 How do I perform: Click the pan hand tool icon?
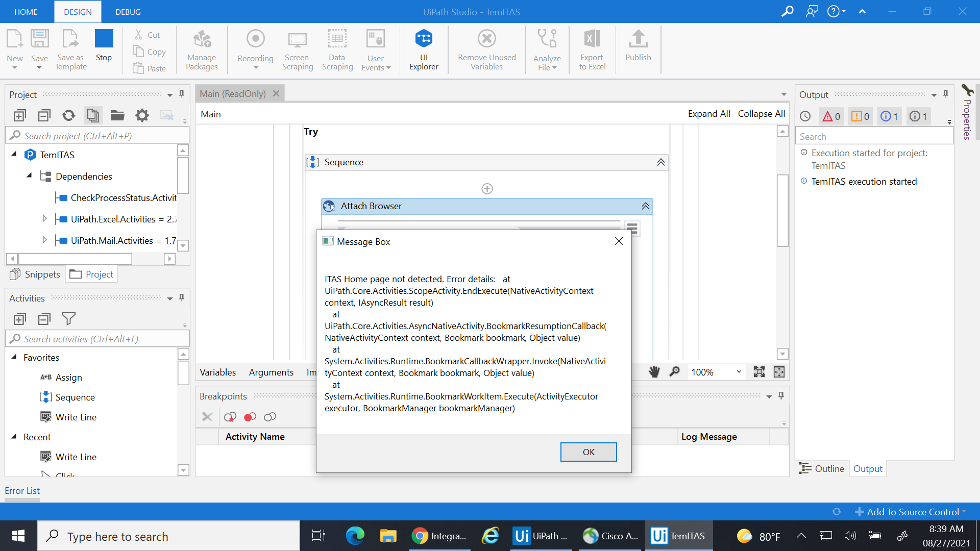[x=654, y=372]
